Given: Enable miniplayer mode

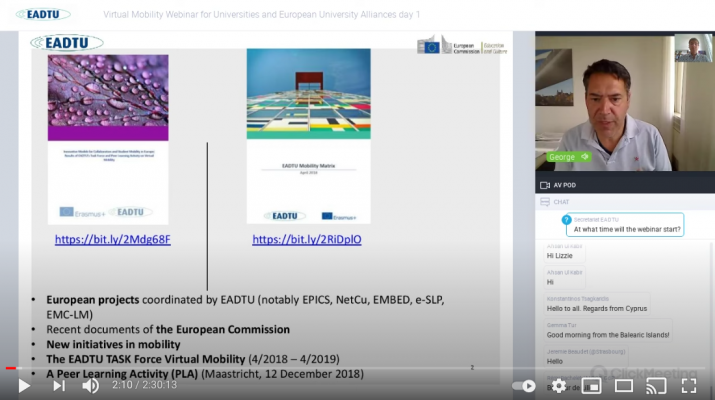Looking at the screenshot, I should (591, 385).
